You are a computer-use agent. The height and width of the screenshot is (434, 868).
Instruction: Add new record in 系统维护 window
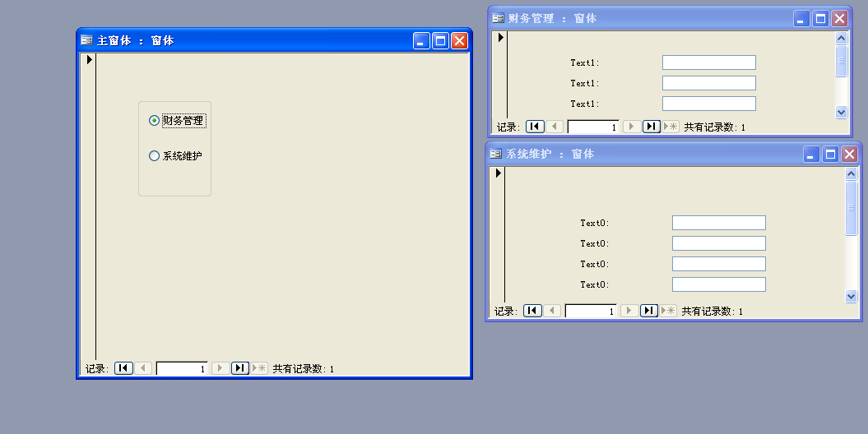(668, 311)
